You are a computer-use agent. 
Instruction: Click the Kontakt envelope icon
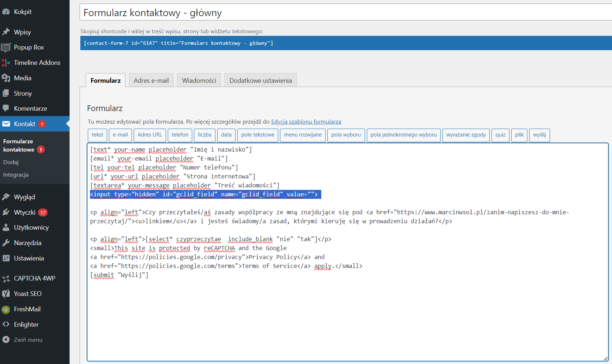tap(6, 124)
